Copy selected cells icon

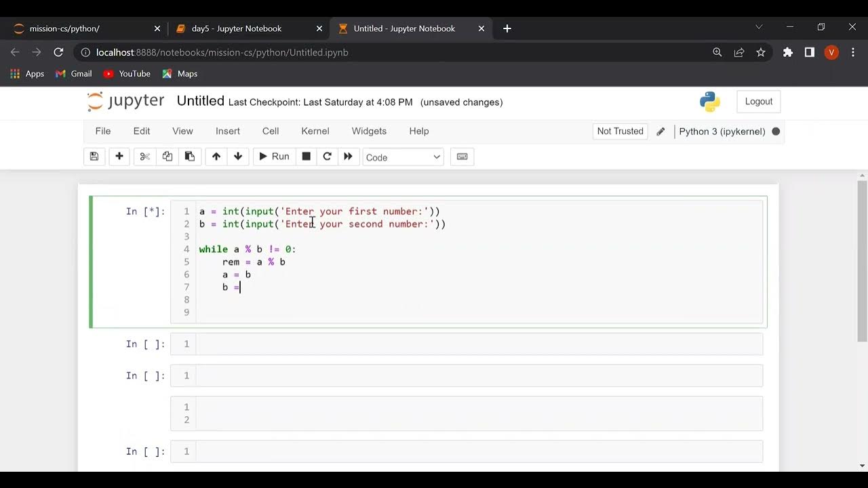coord(167,157)
